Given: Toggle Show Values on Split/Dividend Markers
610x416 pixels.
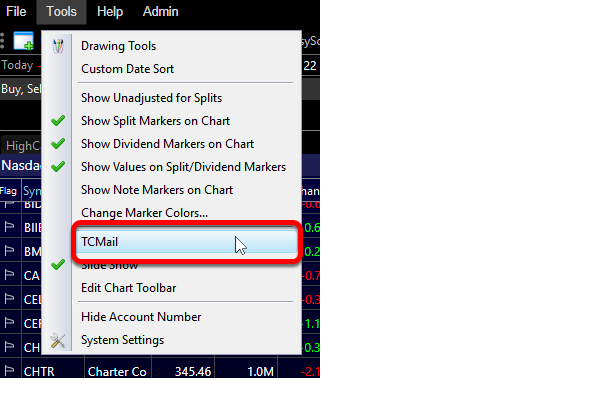Looking at the screenshot, I should [183, 167].
